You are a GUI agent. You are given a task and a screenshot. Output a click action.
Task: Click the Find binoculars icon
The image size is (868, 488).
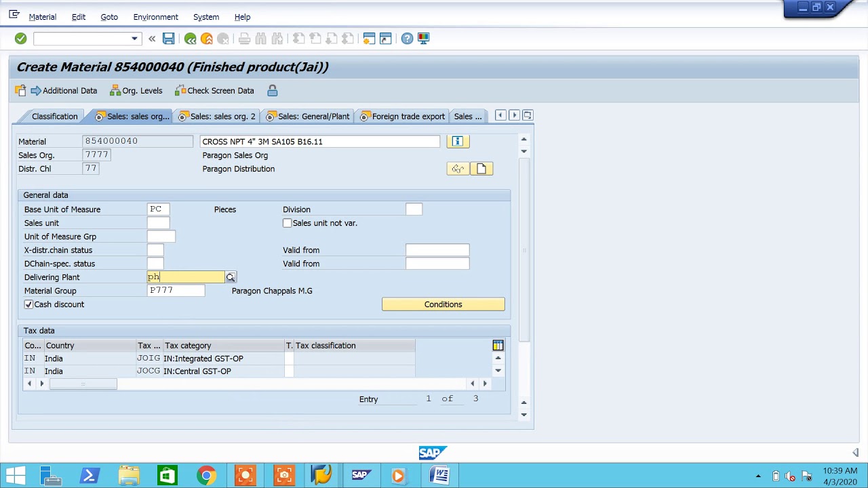[261, 39]
